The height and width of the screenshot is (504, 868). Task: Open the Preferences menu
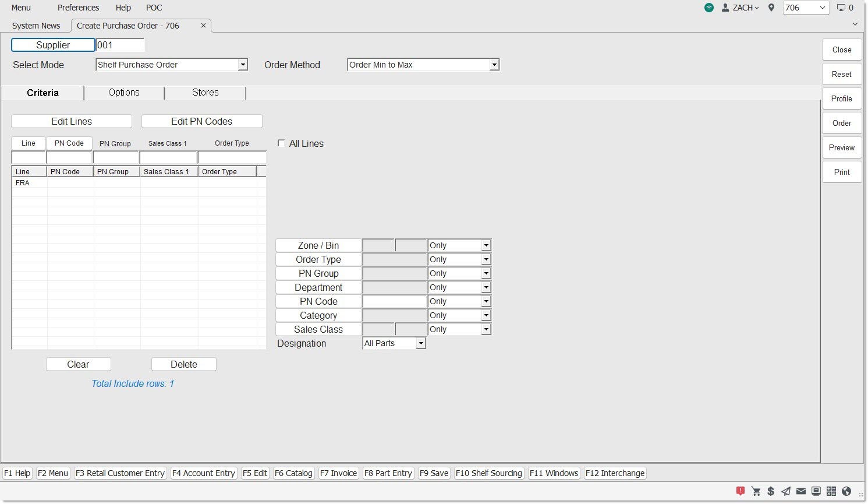coord(78,8)
